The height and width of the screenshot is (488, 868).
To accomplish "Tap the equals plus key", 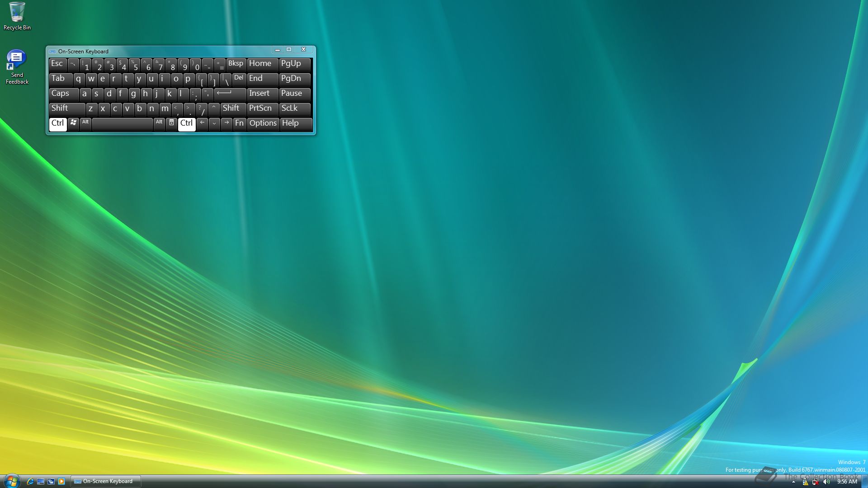I will 220,65.
